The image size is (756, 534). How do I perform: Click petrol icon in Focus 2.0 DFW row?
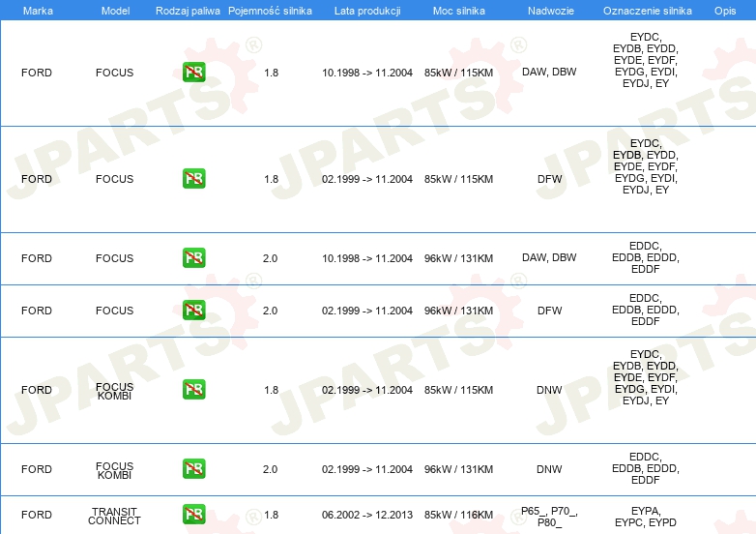193,310
